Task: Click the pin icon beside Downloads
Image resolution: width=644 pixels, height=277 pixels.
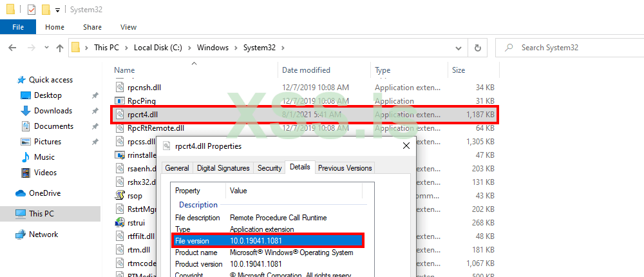Action: coord(95,111)
